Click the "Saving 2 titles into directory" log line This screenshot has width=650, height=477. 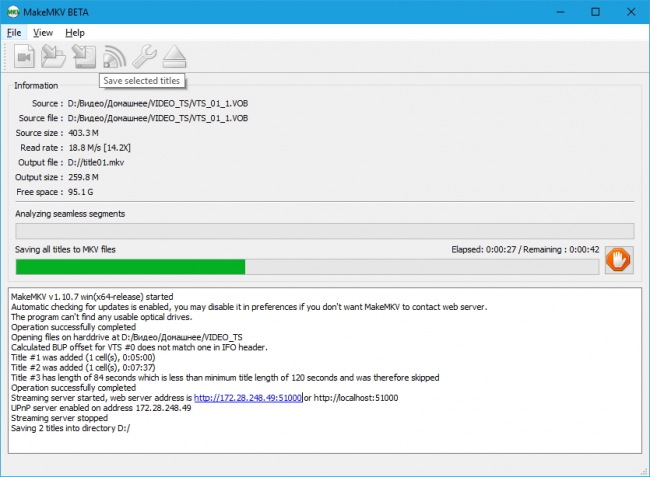pyautogui.click(x=70, y=428)
